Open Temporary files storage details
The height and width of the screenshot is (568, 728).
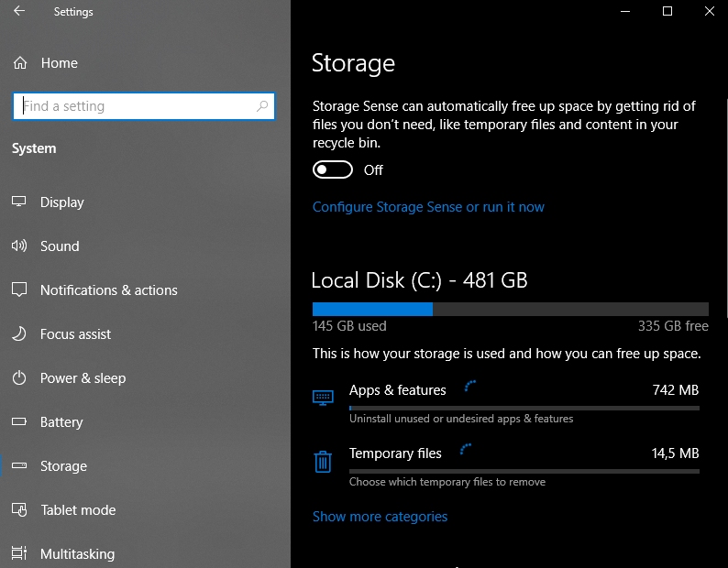[395, 453]
